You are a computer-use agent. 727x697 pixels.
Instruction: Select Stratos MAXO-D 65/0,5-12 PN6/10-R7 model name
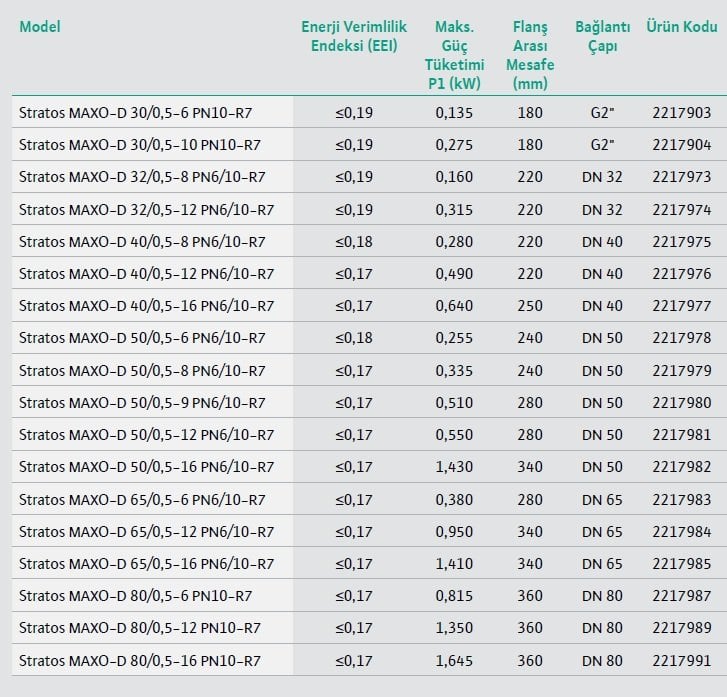[147, 531]
